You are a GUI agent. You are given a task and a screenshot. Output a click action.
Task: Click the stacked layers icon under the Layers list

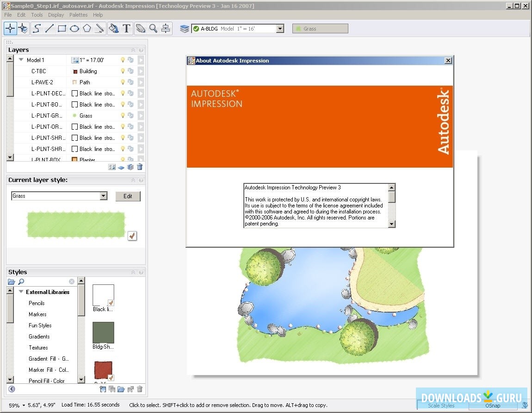(130, 167)
